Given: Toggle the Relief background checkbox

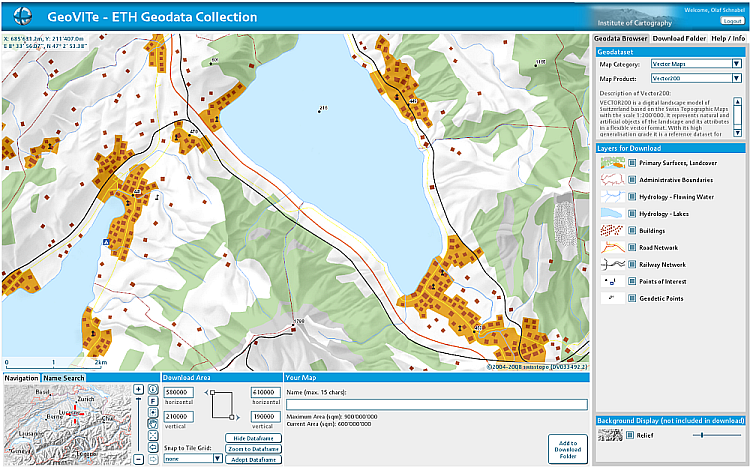Looking at the screenshot, I should click(630, 435).
